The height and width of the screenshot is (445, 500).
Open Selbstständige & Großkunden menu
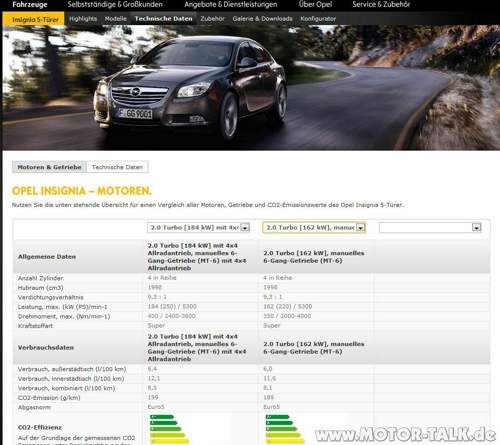coord(115,5)
